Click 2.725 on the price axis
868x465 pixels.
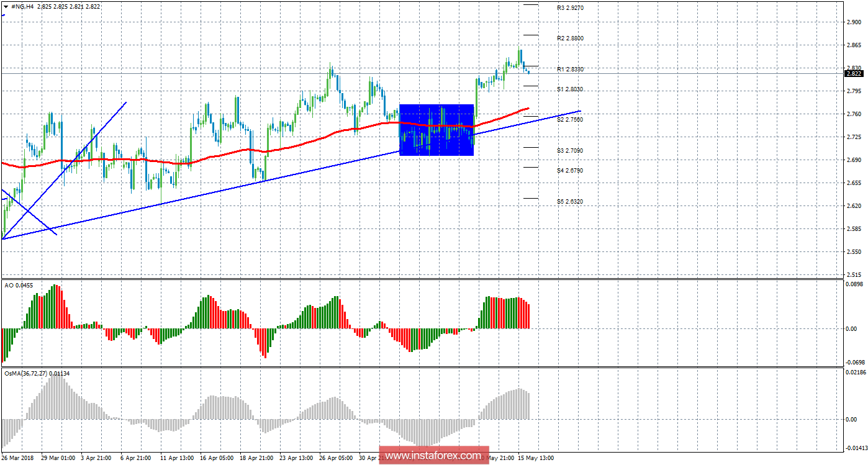click(854, 137)
